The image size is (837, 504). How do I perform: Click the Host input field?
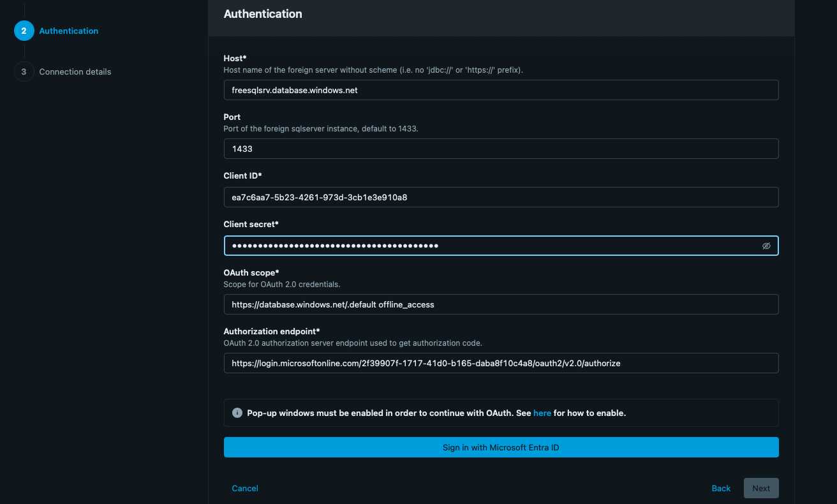pyautogui.click(x=501, y=90)
